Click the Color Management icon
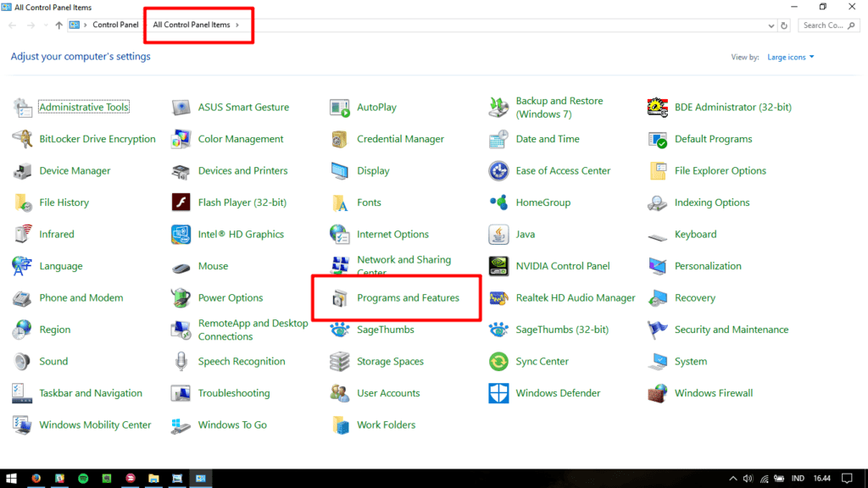 [x=181, y=139]
